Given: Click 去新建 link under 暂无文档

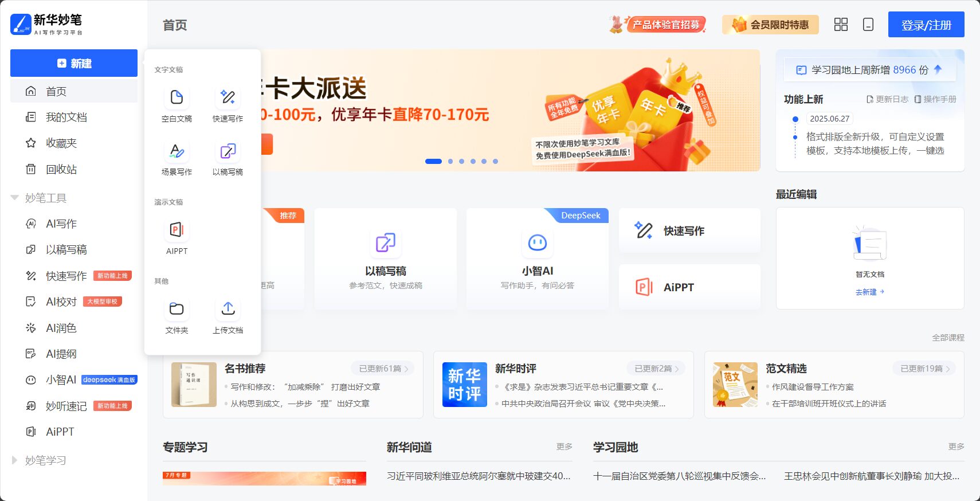Looking at the screenshot, I should pyautogui.click(x=870, y=292).
